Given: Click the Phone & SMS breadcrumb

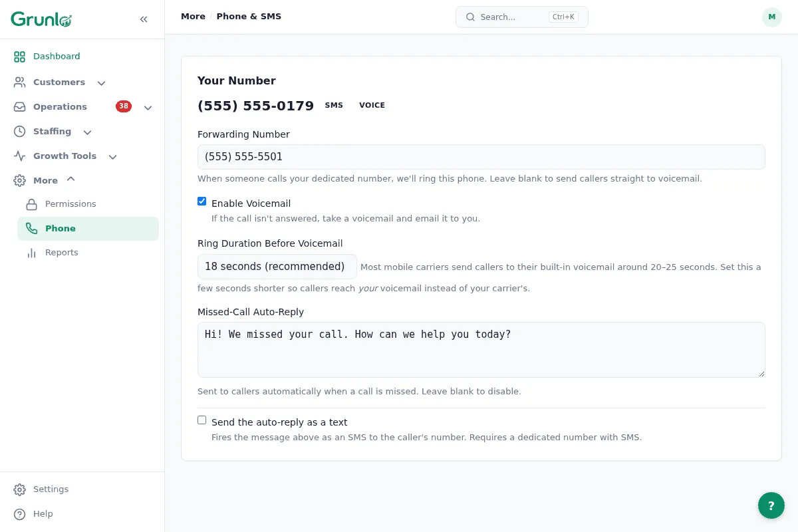Looking at the screenshot, I should point(249,17).
